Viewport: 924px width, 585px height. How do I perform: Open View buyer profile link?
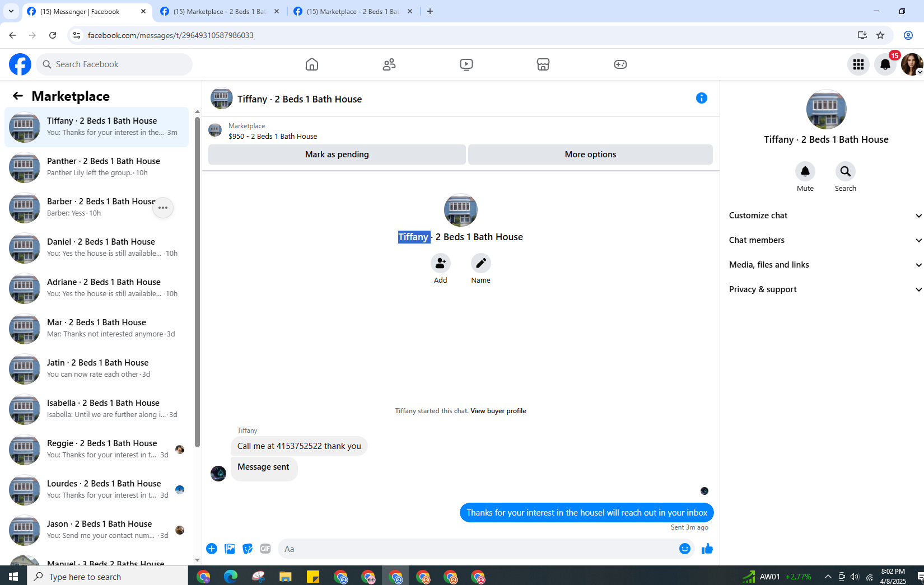tap(498, 411)
